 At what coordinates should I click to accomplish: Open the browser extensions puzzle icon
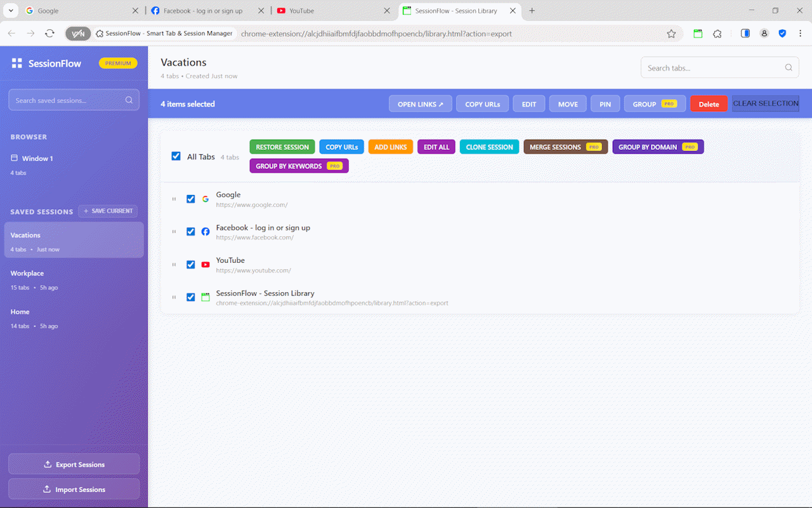tap(717, 34)
